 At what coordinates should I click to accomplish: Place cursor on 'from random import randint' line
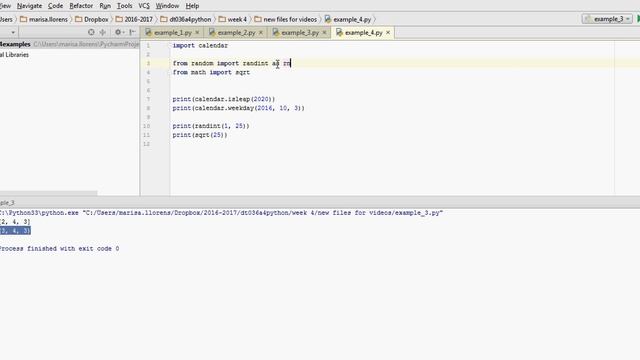231,63
